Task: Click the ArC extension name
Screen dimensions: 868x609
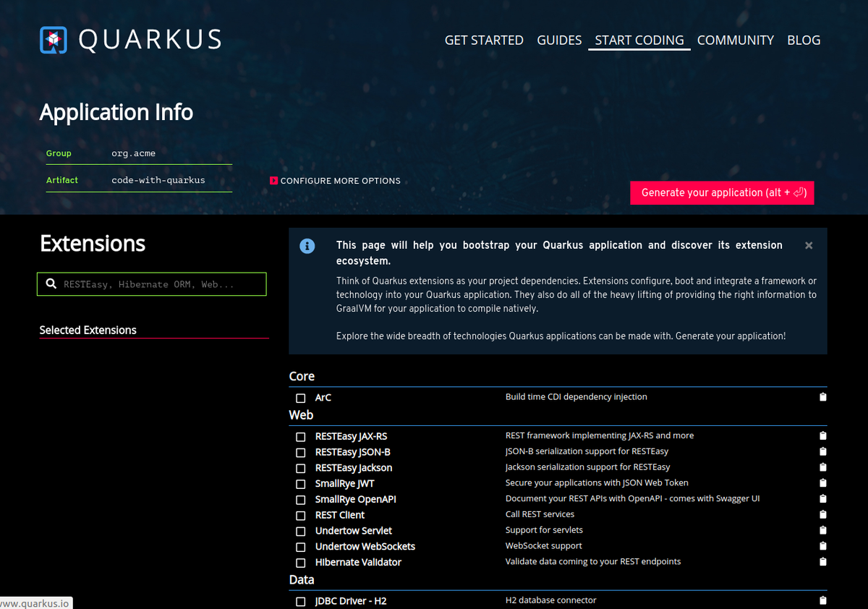Action: [x=323, y=398]
